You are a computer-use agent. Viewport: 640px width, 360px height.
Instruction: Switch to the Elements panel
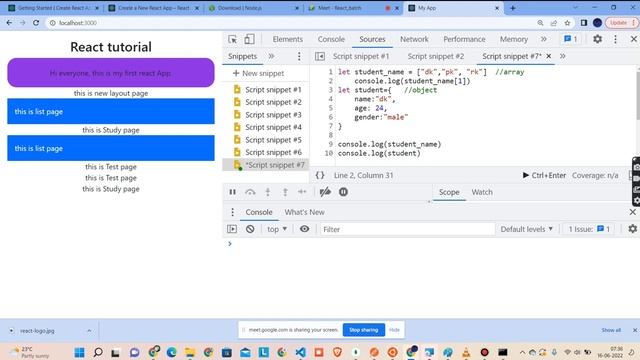tap(288, 39)
